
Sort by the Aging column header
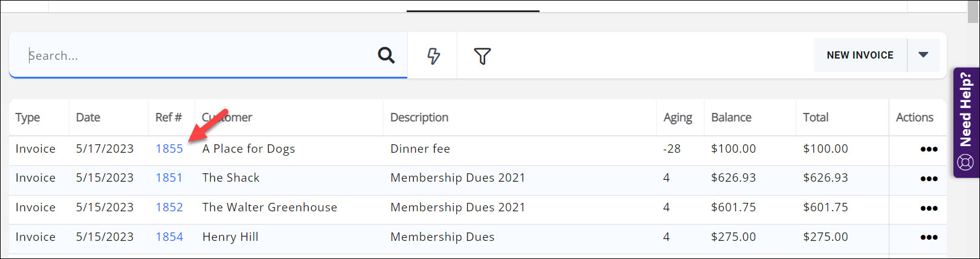[678, 117]
